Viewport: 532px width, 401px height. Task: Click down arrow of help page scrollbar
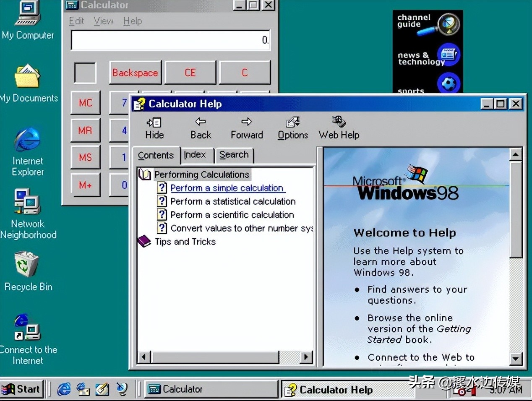[x=516, y=359]
